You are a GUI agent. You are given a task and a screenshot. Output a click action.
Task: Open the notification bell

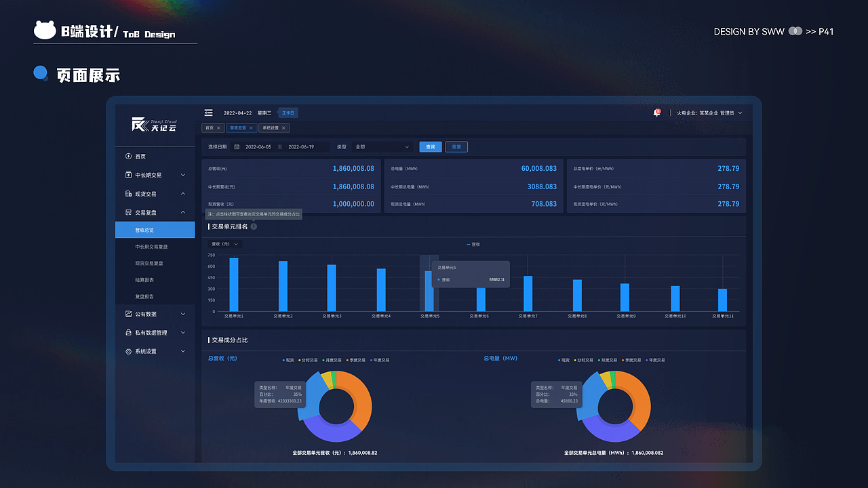tap(656, 113)
